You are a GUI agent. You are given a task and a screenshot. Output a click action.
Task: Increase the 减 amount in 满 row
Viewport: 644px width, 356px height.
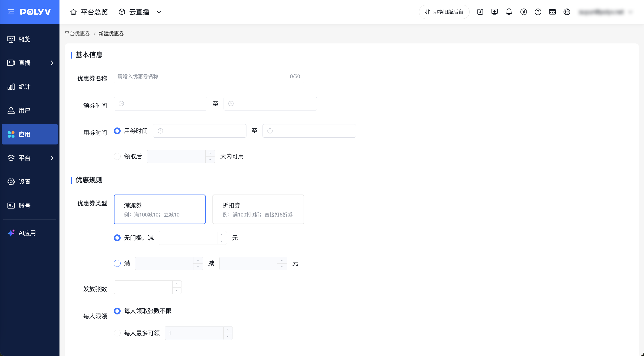[x=282, y=260]
